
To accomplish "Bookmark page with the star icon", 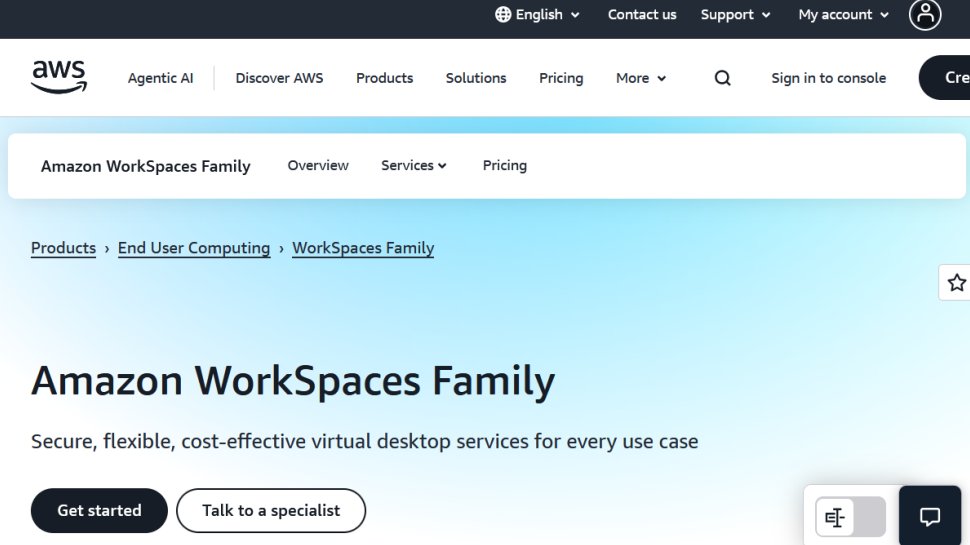I will pyautogui.click(x=956, y=283).
